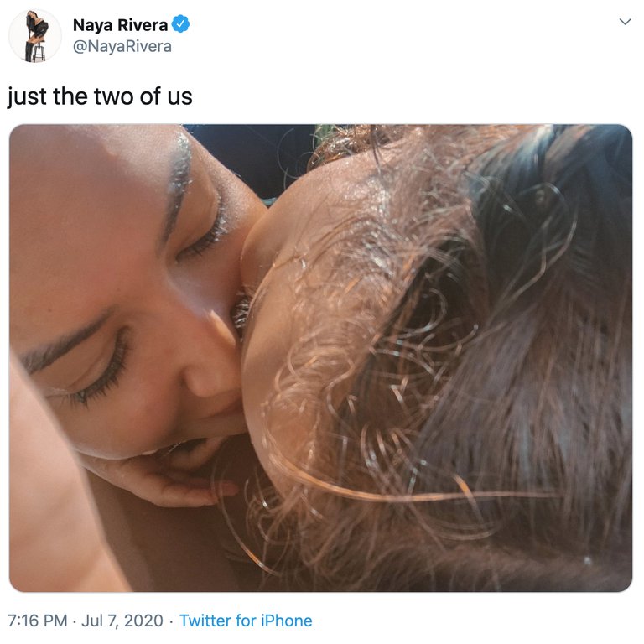
Task: Open the @NayaRivera handle link
Action: (122, 46)
